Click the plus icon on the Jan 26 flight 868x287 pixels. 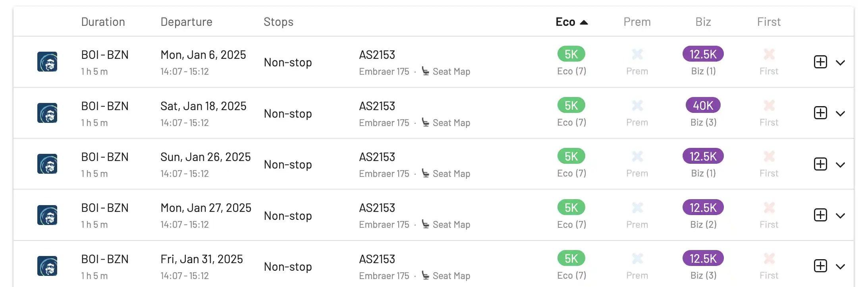tap(820, 164)
